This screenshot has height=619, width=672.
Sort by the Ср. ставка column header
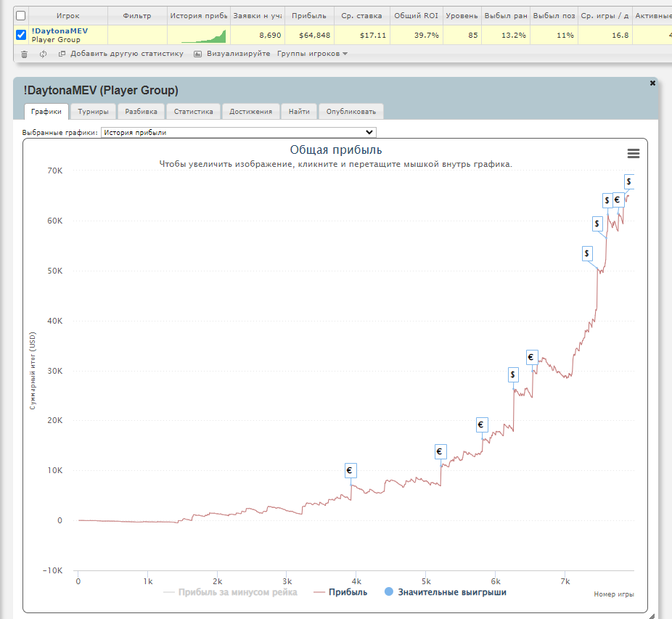pyautogui.click(x=361, y=16)
